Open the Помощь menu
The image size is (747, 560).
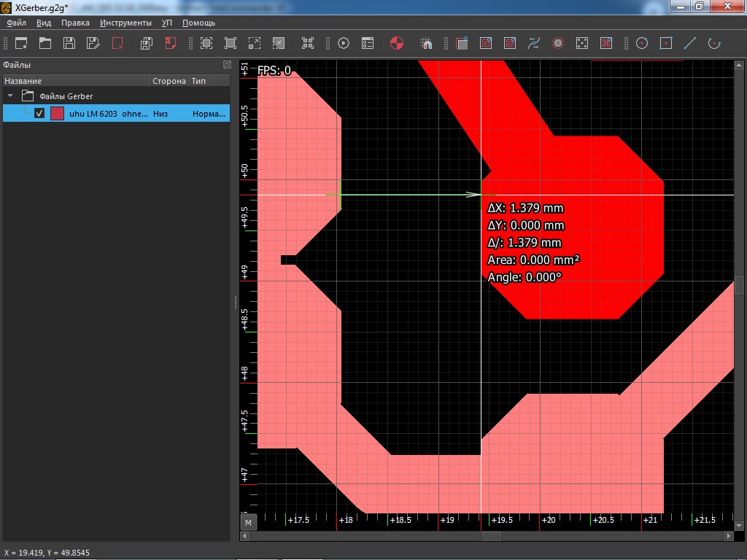pos(198,23)
